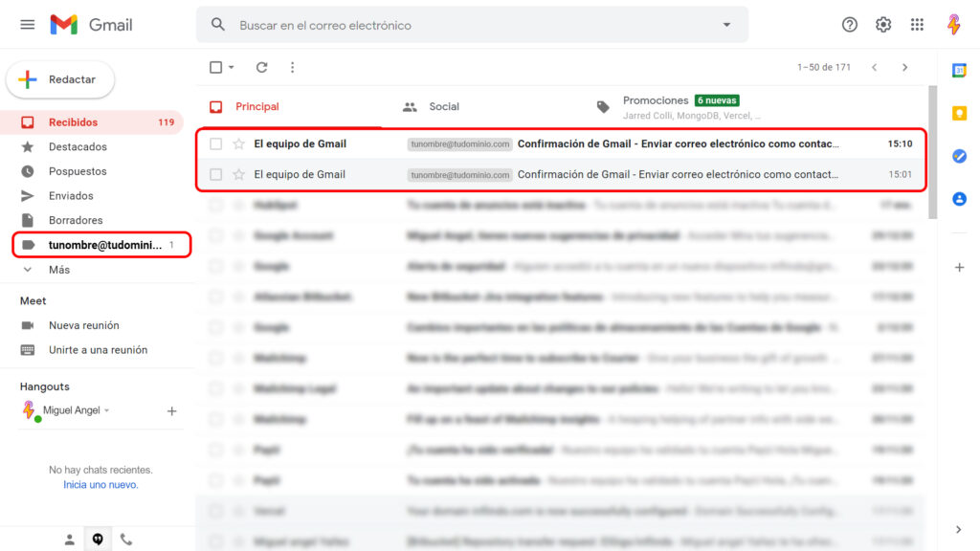
Task: Hide the side panel chevron
Action: [959, 530]
